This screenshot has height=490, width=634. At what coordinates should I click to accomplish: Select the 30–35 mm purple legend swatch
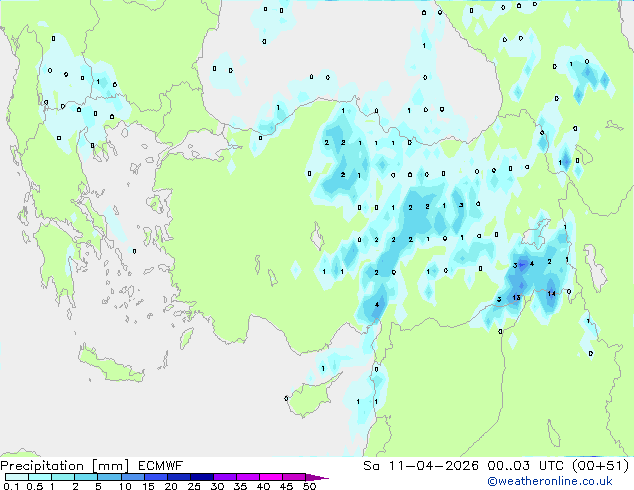click(224, 477)
